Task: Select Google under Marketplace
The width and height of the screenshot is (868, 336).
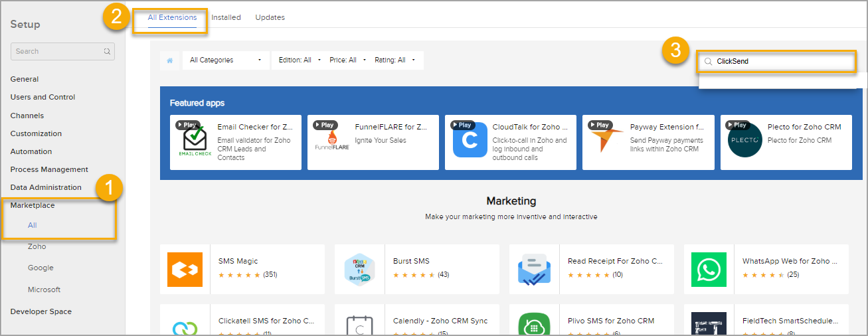Action: coord(41,268)
